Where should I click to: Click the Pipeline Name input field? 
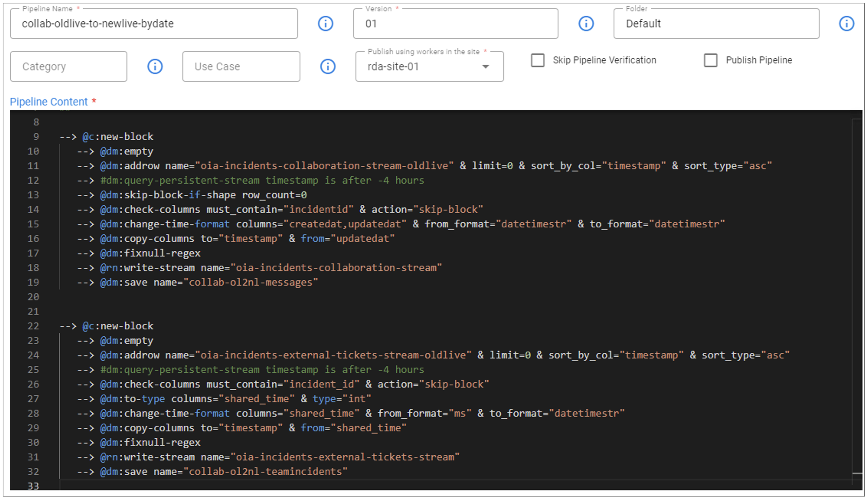(153, 24)
